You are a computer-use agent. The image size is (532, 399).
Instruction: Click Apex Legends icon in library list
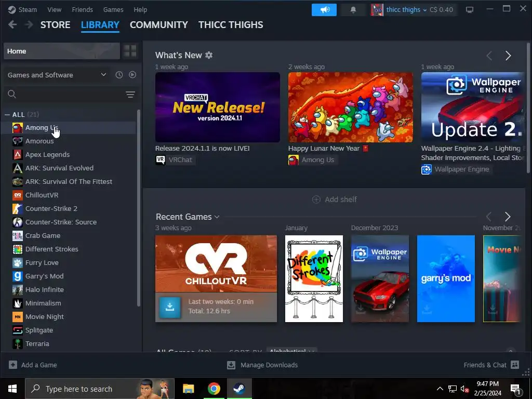[18, 155]
